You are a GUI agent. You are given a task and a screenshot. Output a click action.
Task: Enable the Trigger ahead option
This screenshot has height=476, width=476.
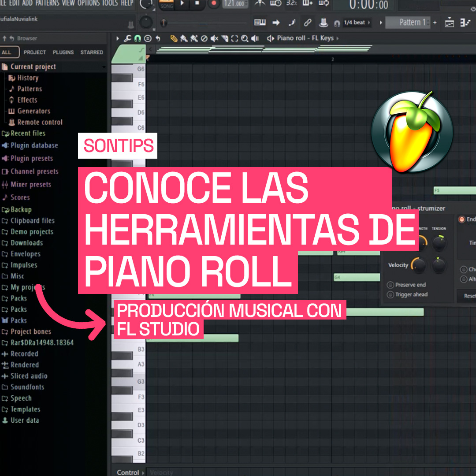[390, 295]
